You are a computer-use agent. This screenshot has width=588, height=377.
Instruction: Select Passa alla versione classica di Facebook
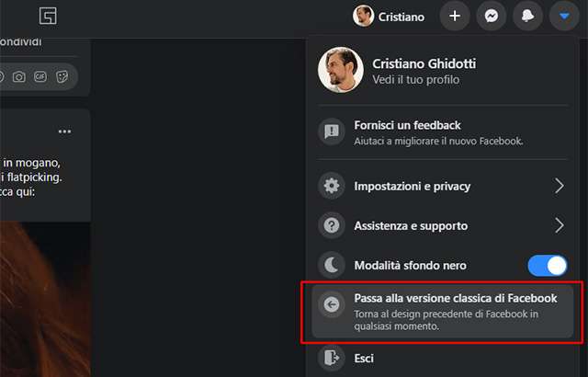[x=456, y=298]
